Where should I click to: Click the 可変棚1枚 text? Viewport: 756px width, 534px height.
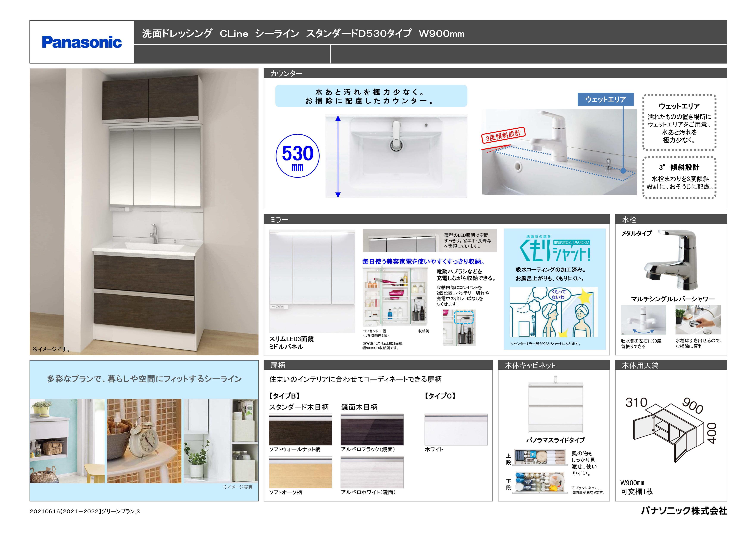637,492
